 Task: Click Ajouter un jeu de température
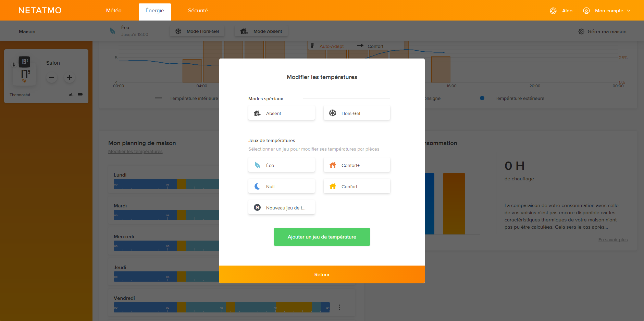322,237
